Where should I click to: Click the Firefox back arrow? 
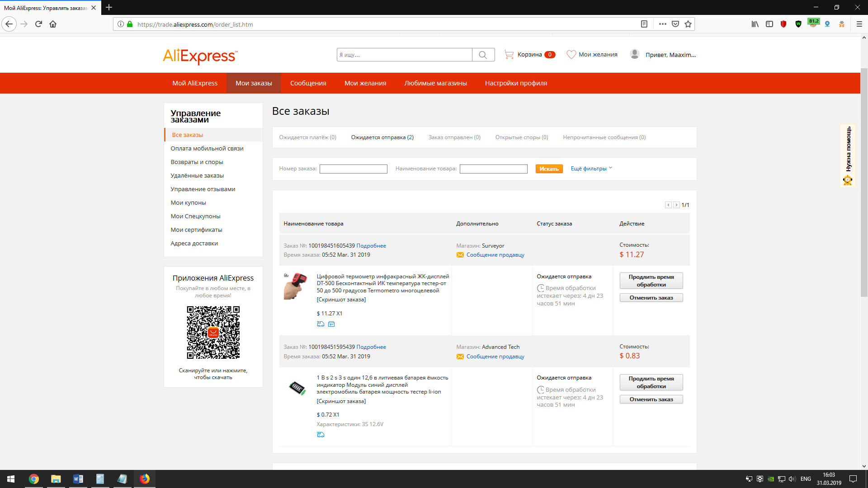[9, 24]
